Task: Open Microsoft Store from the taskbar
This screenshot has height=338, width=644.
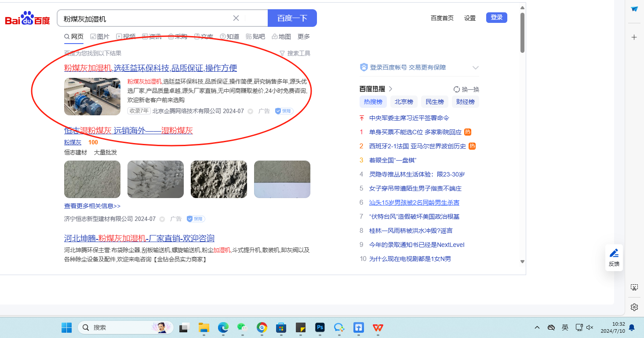Action: [x=281, y=327]
